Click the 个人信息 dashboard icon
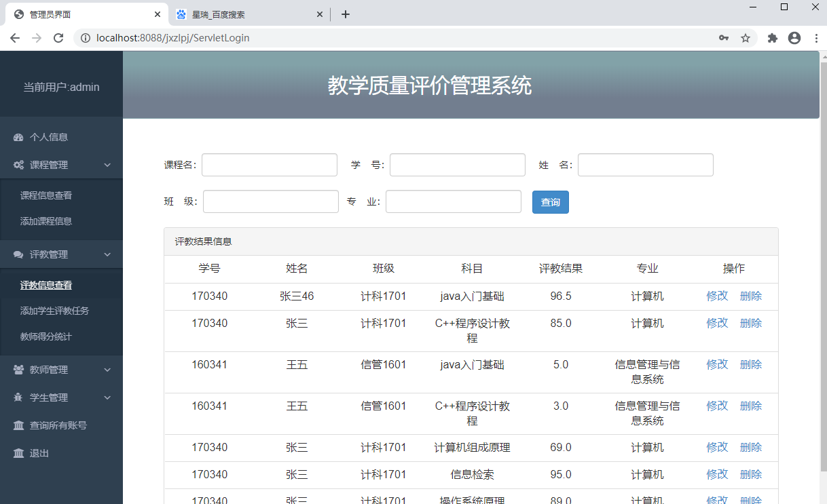The height and width of the screenshot is (504, 827). (18, 137)
